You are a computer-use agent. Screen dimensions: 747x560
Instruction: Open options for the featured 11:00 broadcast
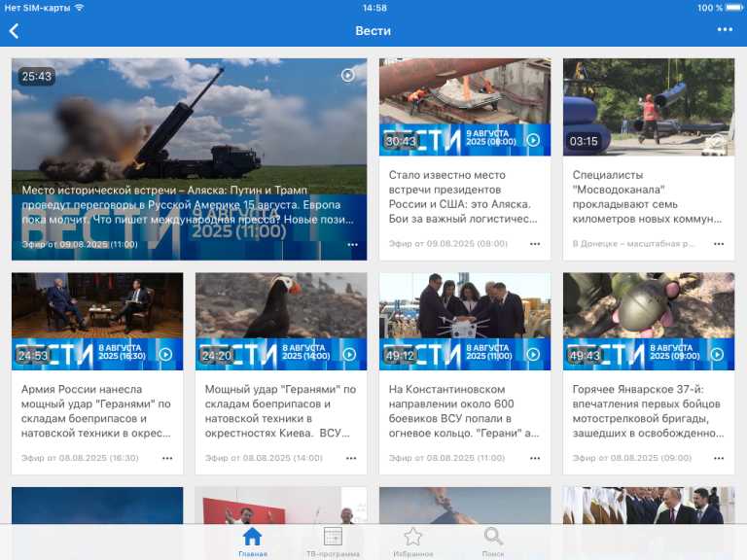(352, 245)
